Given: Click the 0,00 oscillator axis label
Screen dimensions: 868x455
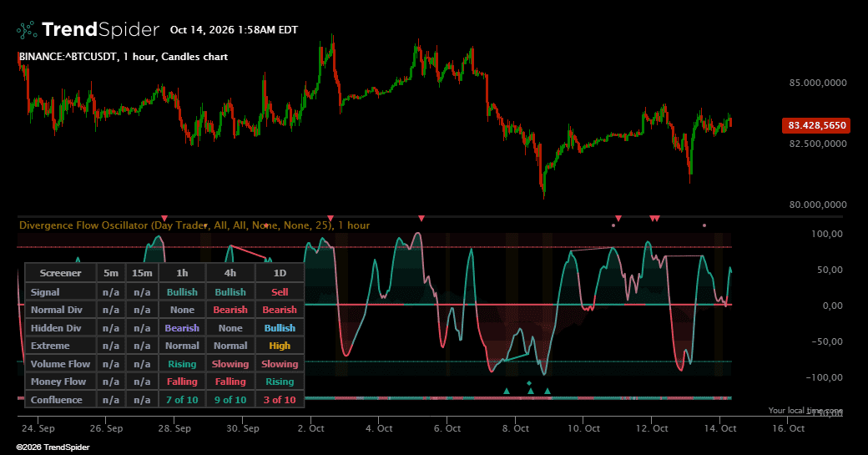Looking at the screenshot, I should click(832, 306).
